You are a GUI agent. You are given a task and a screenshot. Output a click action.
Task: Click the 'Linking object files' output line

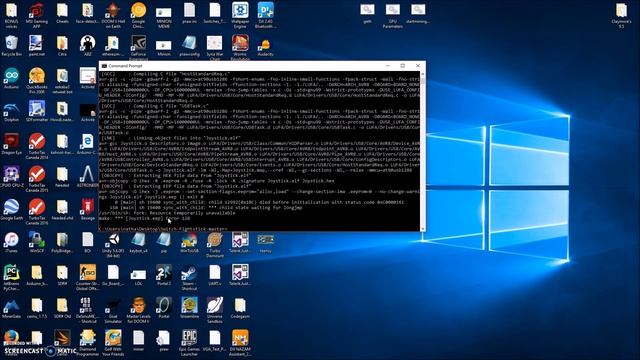(x=170, y=138)
